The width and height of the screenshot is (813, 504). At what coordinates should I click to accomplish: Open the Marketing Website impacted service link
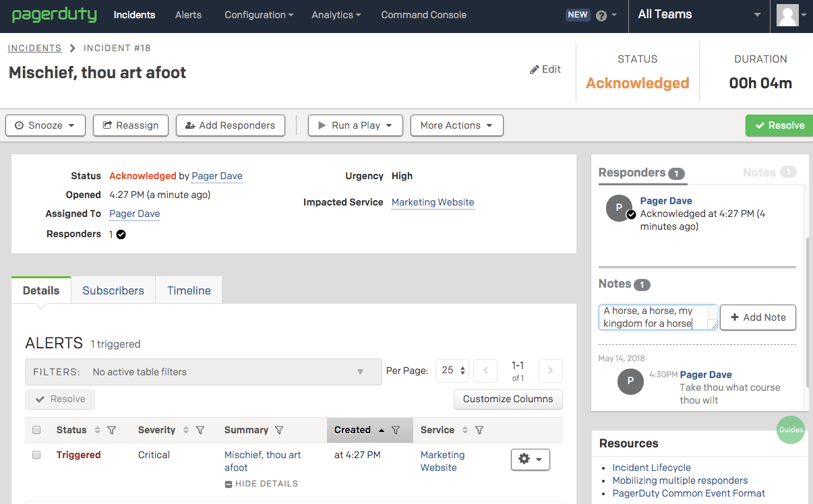pos(432,202)
